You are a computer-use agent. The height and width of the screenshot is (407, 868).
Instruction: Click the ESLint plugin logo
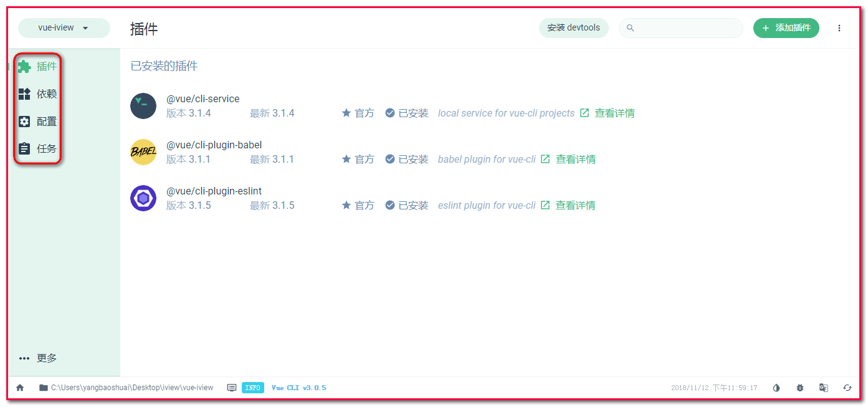[143, 198]
